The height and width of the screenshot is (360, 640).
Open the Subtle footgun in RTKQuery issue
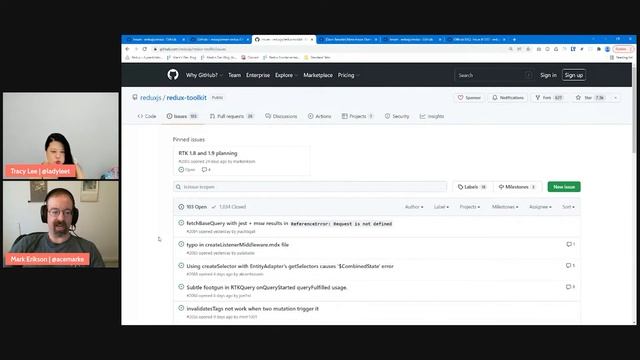tap(267, 287)
